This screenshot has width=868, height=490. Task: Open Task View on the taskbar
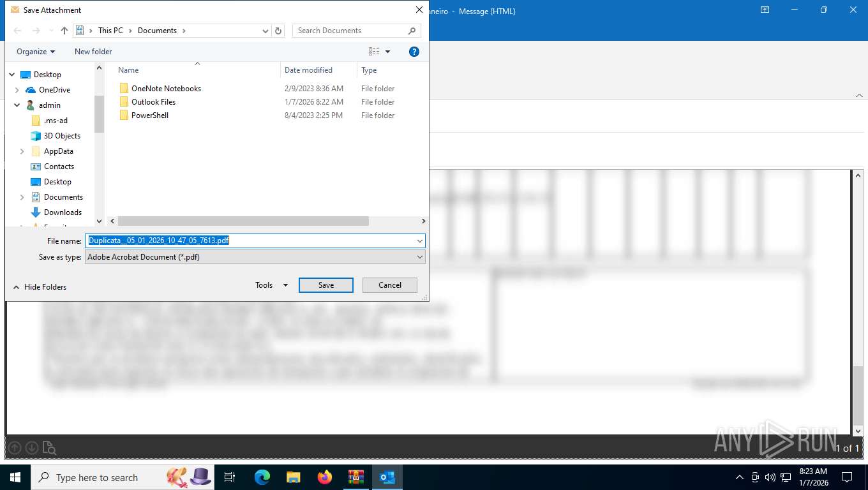click(x=230, y=477)
